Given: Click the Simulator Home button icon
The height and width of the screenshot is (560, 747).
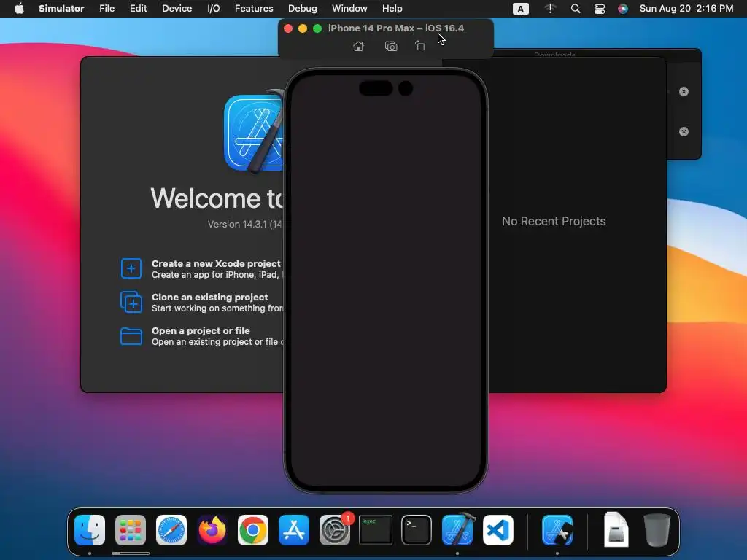Looking at the screenshot, I should click(358, 46).
